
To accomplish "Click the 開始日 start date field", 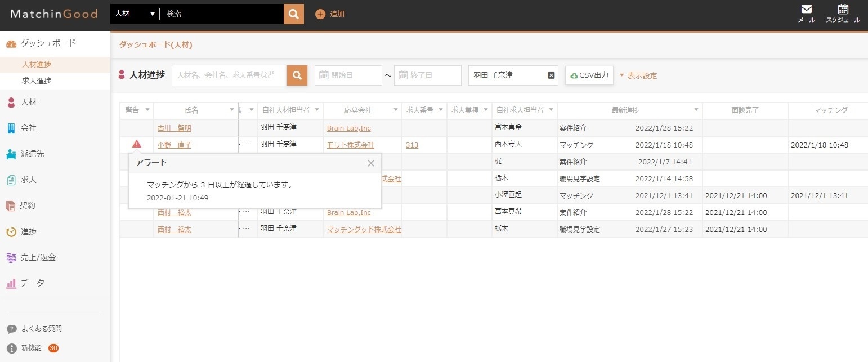I will [348, 75].
